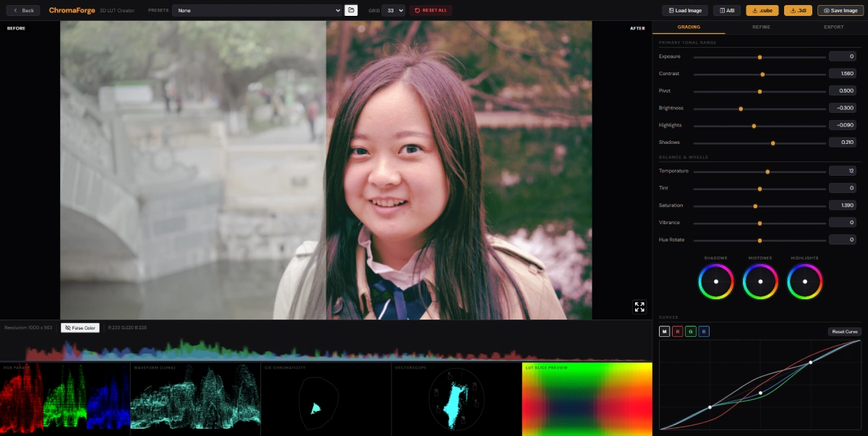This screenshot has height=436, width=868.
Task: Click the Midtones color wheel
Action: [x=760, y=281]
